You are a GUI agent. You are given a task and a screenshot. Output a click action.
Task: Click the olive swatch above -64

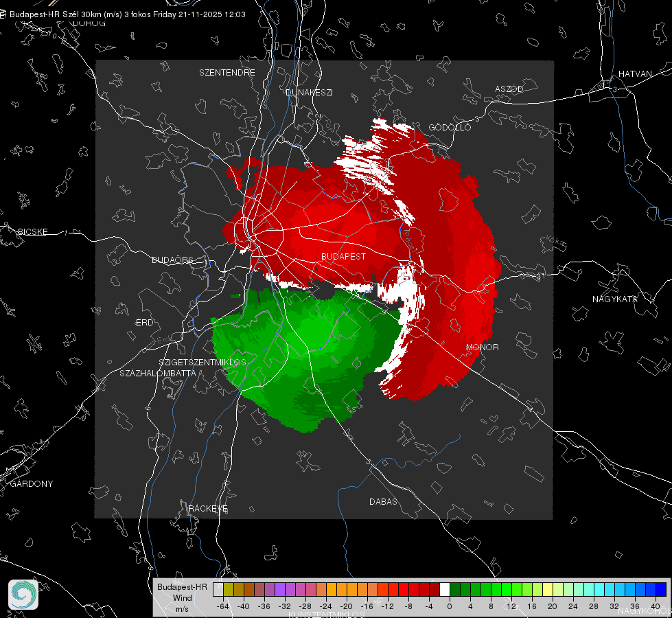tap(229, 589)
